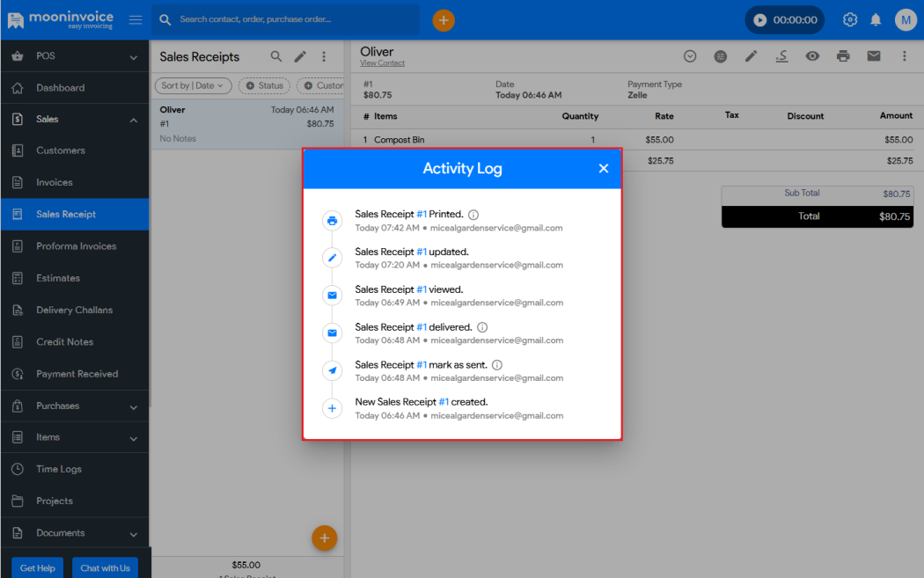Click plus icon of created log entry

[332, 408]
